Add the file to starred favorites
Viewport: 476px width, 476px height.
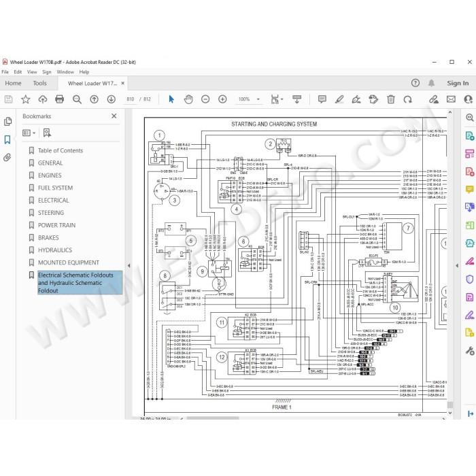point(26,99)
